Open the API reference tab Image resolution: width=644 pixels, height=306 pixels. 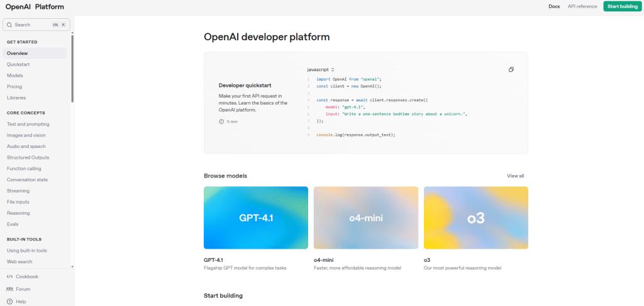coord(582,6)
